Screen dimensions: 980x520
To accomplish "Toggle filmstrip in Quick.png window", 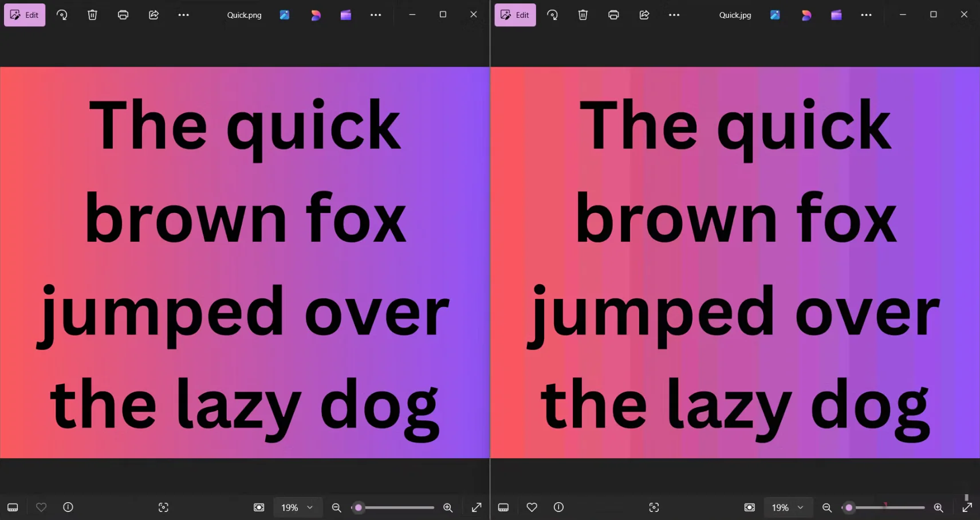I will tap(13, 507).
